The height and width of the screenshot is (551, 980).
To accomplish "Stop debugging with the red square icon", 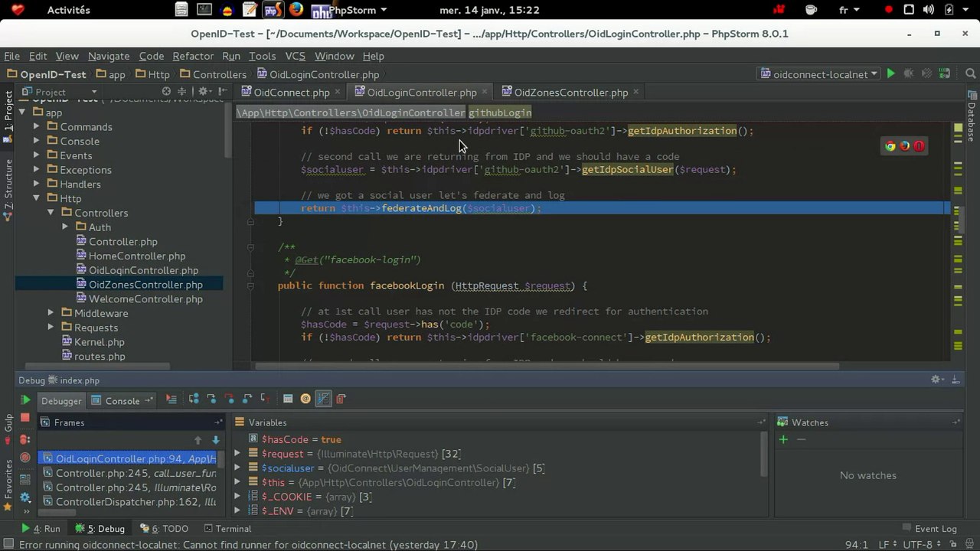I will 25,418.
